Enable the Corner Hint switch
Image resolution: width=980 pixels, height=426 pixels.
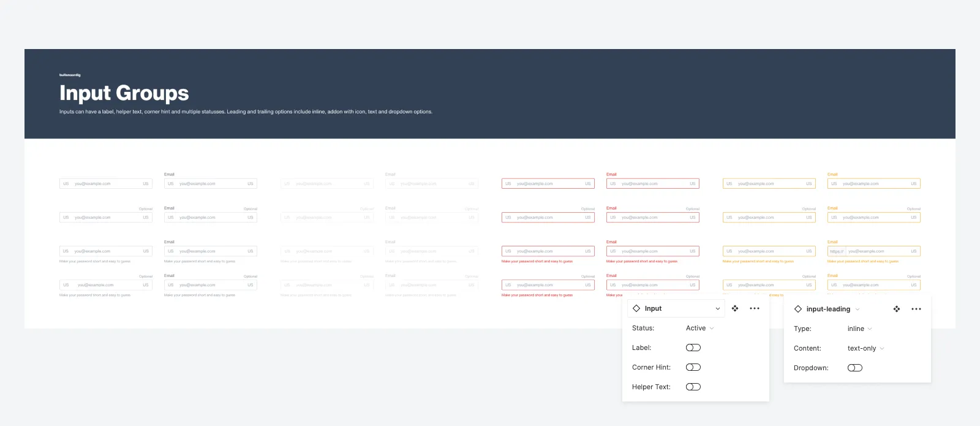693,367
